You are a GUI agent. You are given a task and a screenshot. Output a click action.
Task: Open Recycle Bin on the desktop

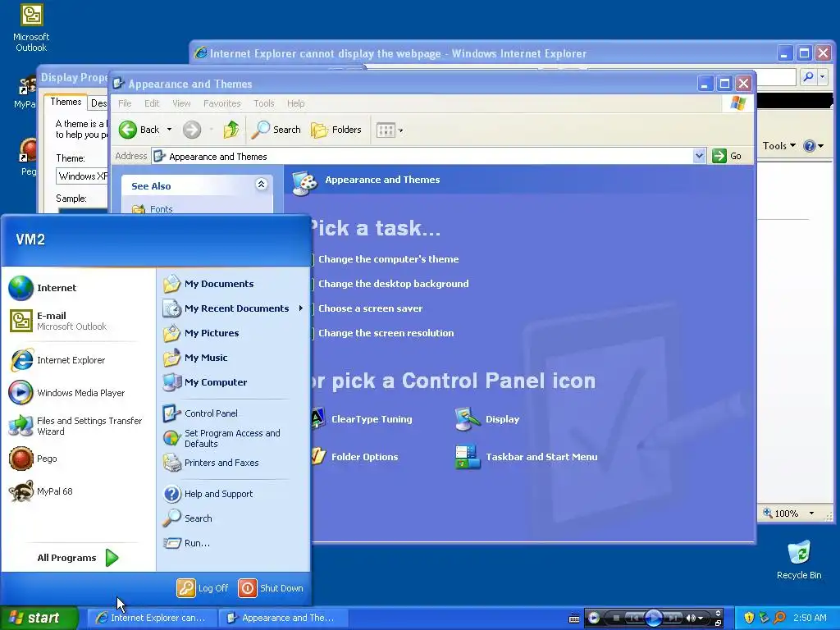tap(799, 559)
